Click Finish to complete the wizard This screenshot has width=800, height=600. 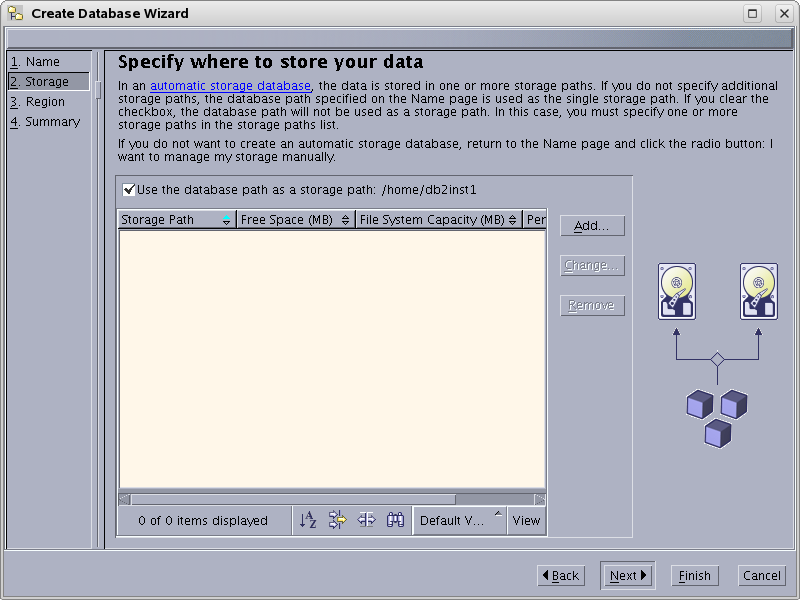(694, 576)
